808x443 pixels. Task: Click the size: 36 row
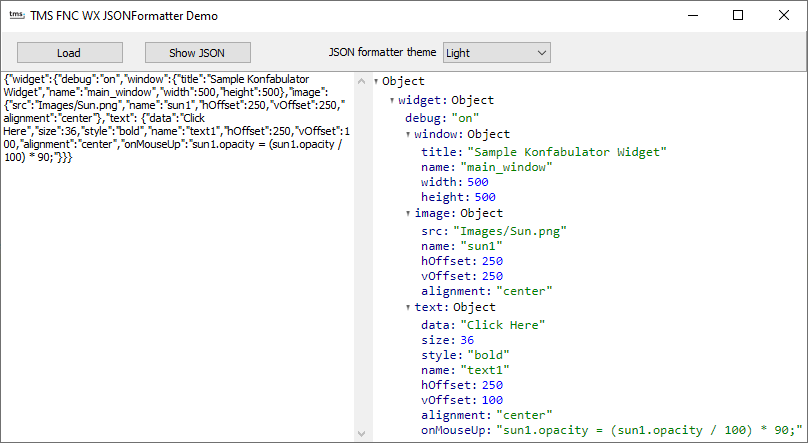(x=447, y=340)
